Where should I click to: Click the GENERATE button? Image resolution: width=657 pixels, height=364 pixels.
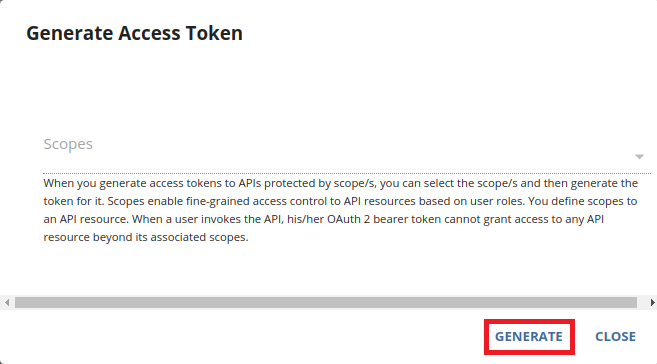[x=529, y=337]
